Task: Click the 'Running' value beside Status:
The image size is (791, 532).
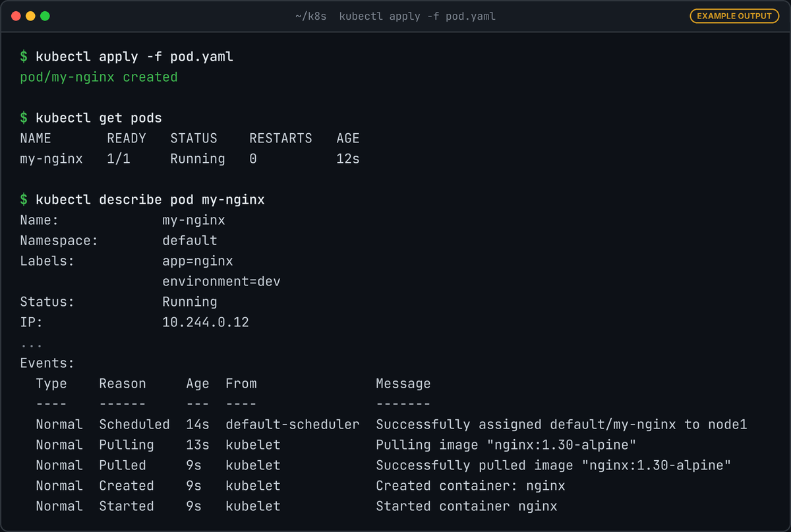Action: point(190,302)
